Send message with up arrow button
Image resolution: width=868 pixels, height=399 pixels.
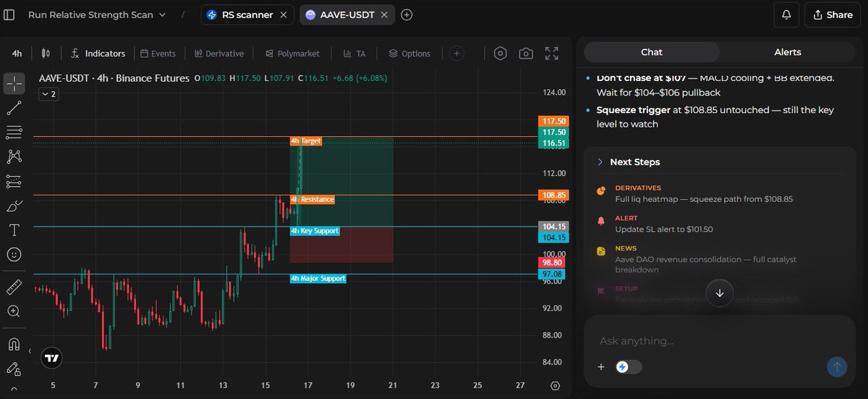(x=837, y=367)
